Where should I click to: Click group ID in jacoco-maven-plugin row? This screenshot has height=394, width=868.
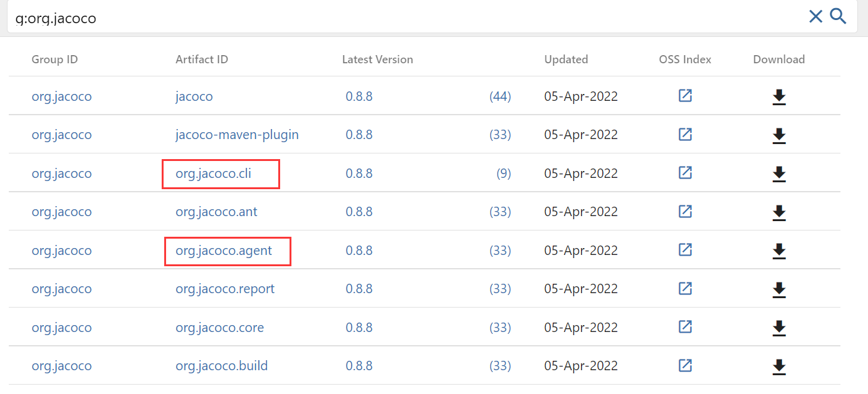click(61, 135)
